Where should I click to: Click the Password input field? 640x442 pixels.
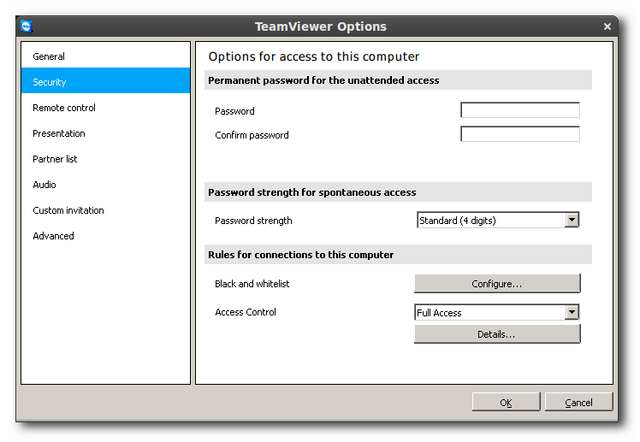point(520,110)
